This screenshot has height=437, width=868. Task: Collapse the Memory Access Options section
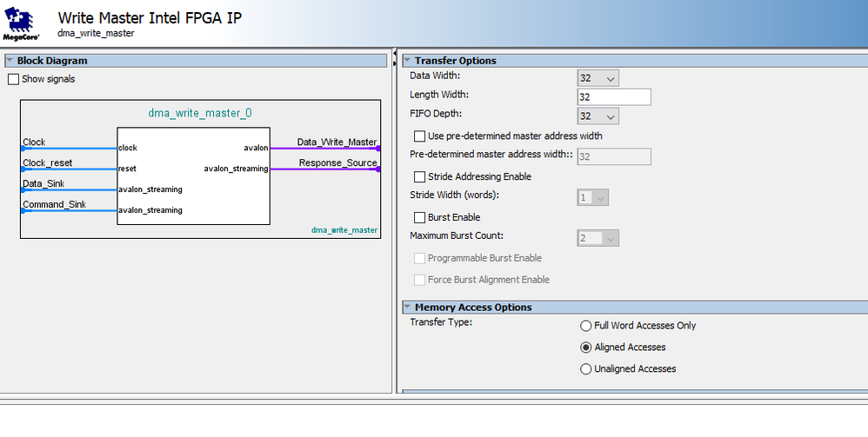pos(407,307)
